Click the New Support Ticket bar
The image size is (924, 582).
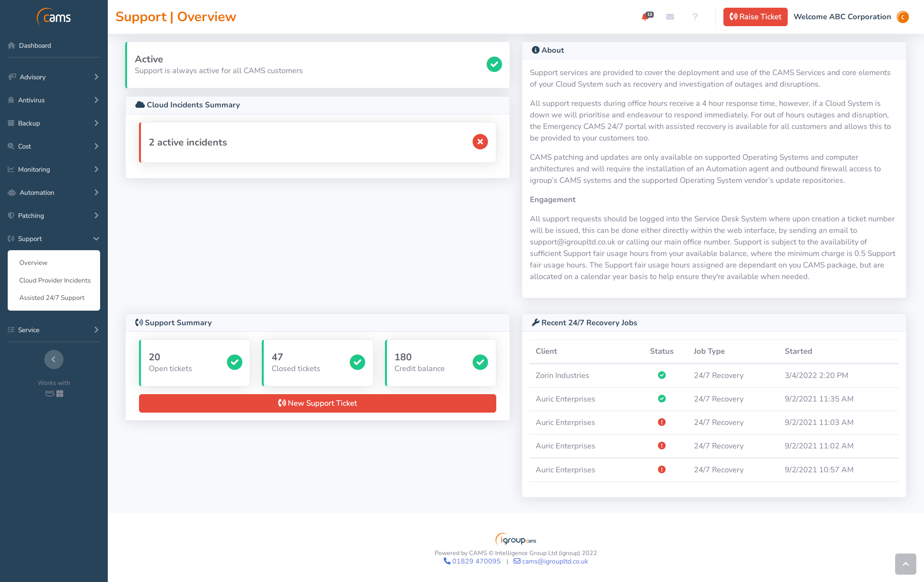click(x=317, y=403)
